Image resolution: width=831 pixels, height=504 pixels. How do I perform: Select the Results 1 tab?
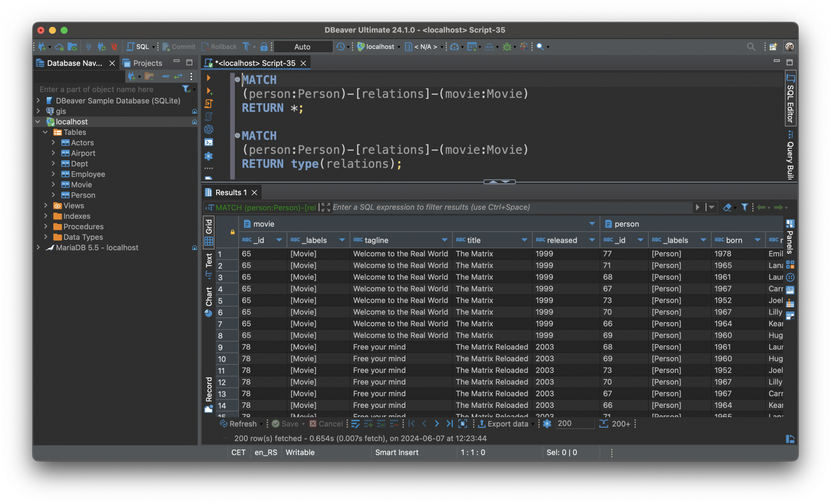(x=231, y=192)
